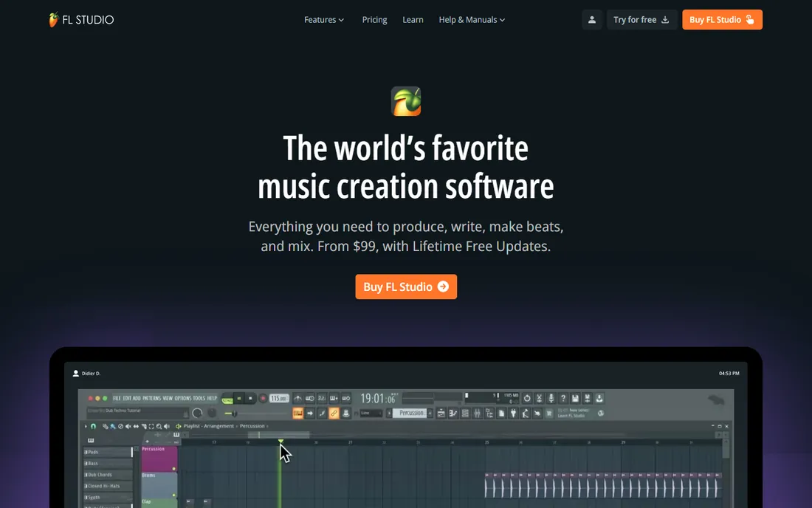Click Try for free button
This screenshot has width=812, height=508.
[641, 20]
